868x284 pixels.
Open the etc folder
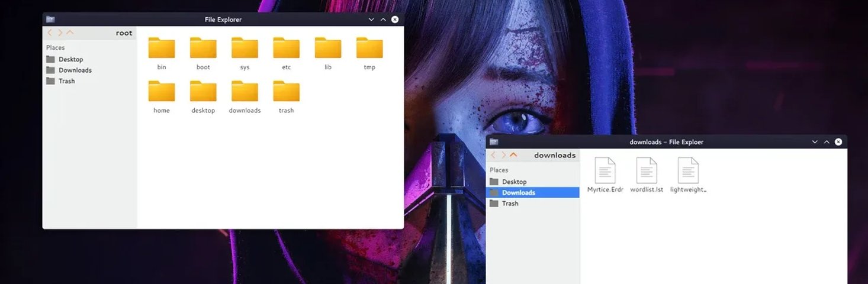click(x=286, y=48)
